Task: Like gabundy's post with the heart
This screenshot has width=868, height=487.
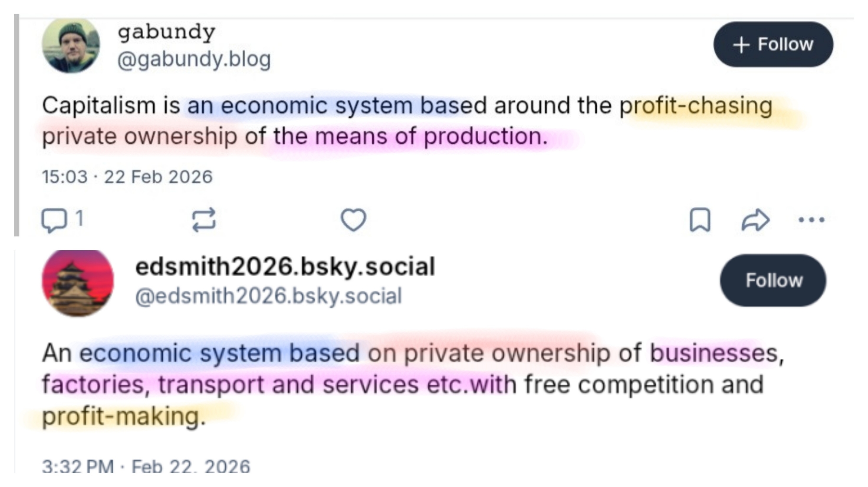Action: point(353,219)
